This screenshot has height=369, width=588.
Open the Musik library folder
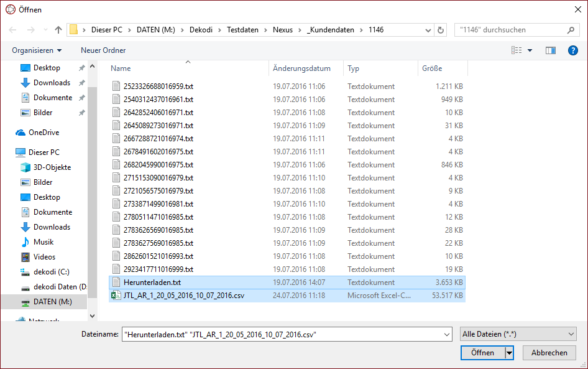click(44, 242)
